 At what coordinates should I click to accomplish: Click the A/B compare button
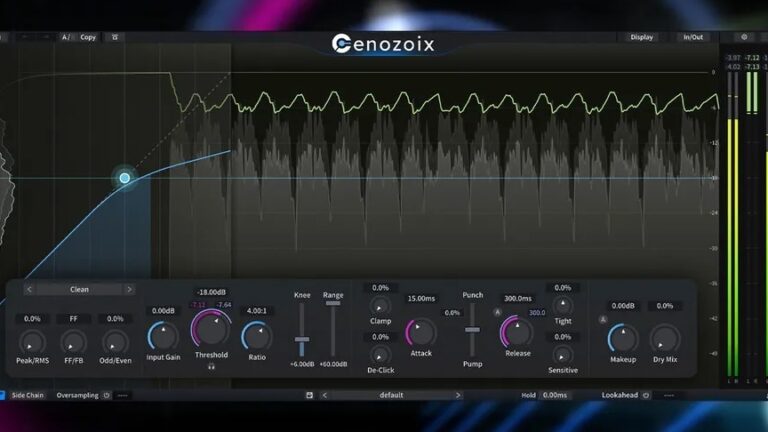66,37
